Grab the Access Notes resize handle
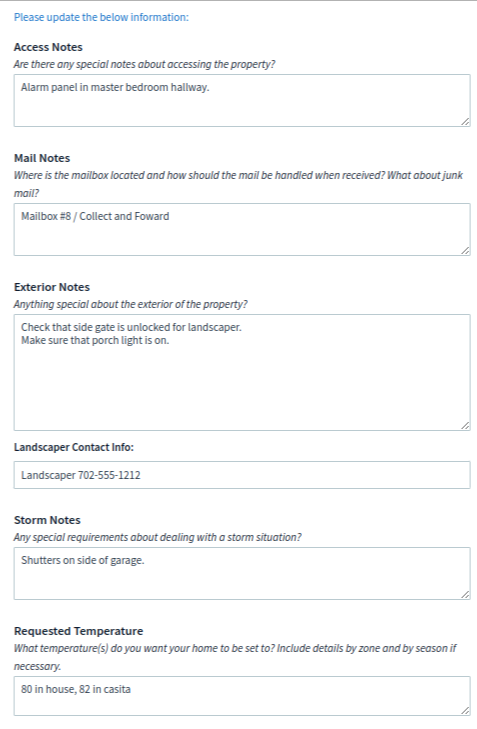 coord(465,121)
